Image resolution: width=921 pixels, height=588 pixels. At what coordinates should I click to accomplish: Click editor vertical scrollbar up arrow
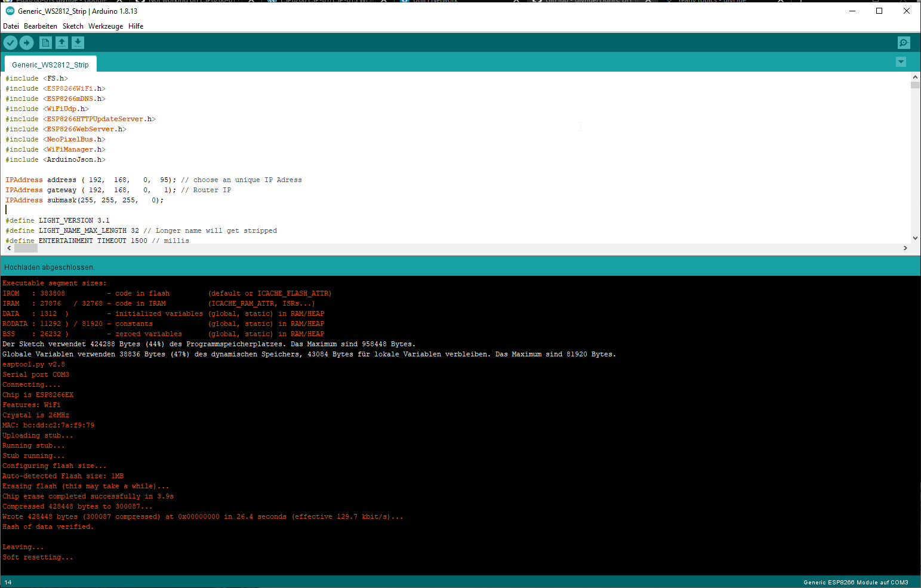coord(915,77)
